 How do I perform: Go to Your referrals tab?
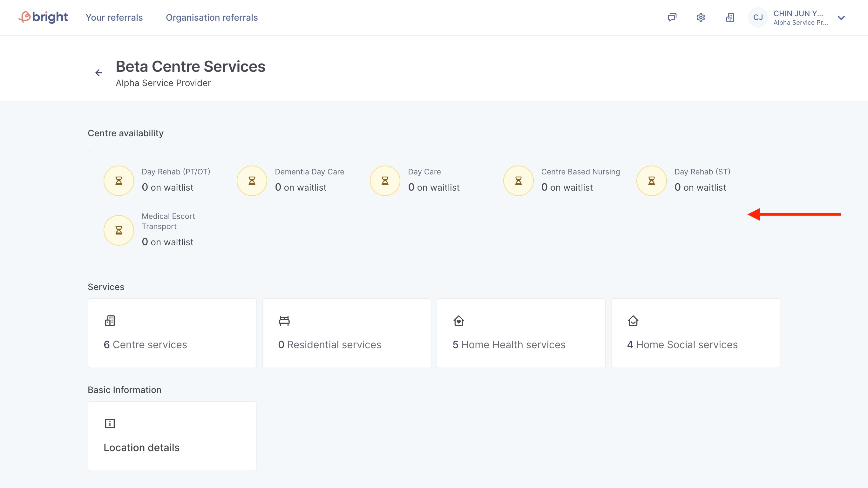pos(114,17)
